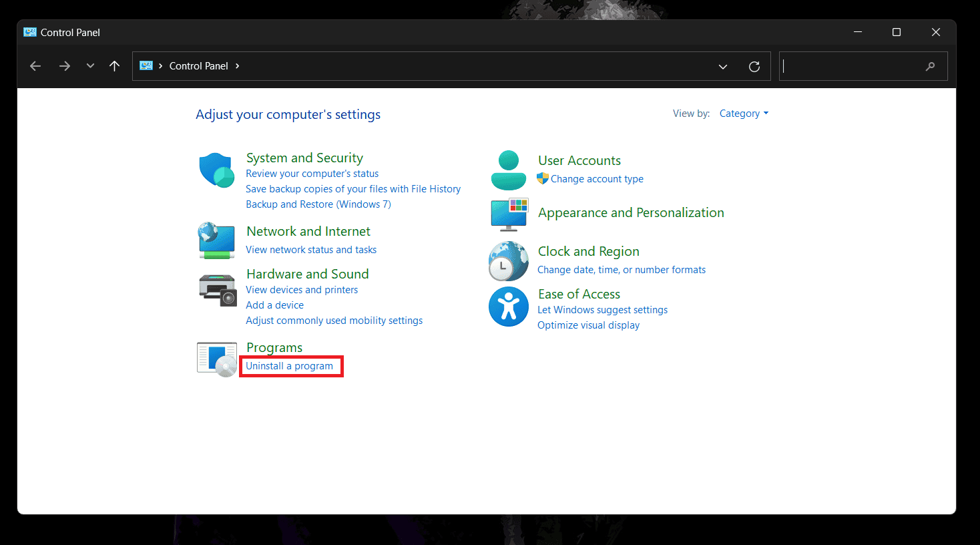Open Ease of Access category
Screen dimensions: 980x545
[579, 294]
